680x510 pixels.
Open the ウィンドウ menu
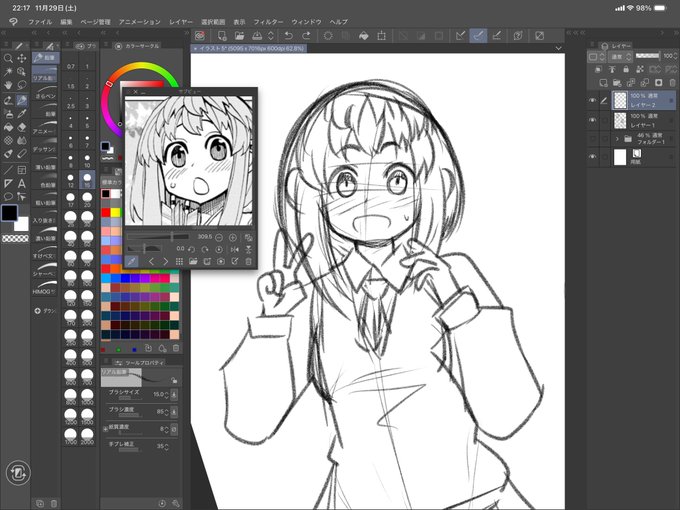click(x=306, y=22)
